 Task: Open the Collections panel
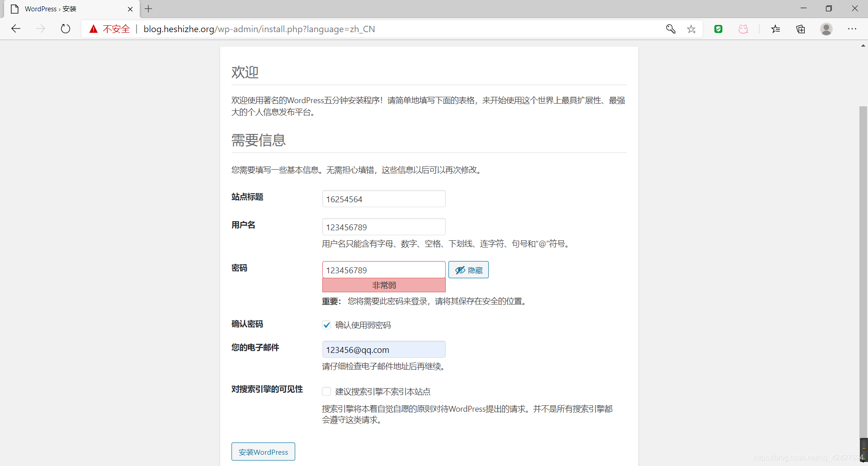click(801, 29)
